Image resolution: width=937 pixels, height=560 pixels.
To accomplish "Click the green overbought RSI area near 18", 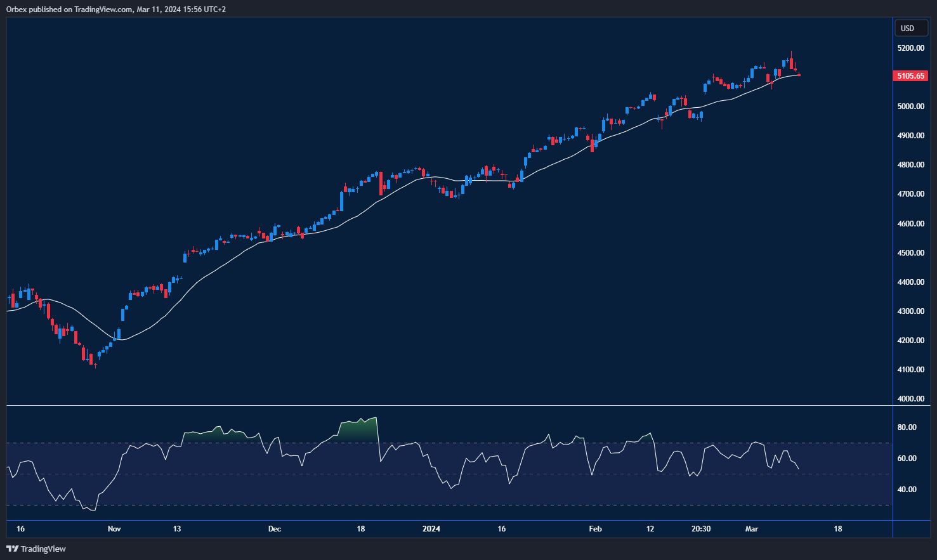I will [x=358, y=430].
